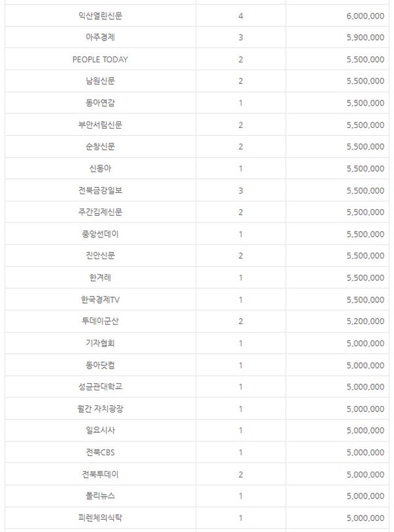Screen dimensions: 394x532
Task: Select the 신동아 row name
Action: point(100,169)
